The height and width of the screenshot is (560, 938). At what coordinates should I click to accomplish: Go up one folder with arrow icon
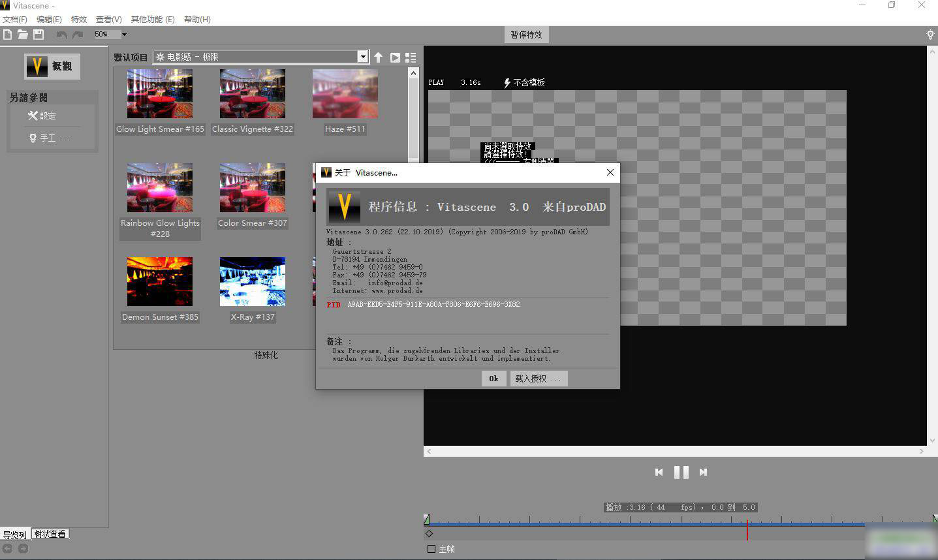pos(378,57)
